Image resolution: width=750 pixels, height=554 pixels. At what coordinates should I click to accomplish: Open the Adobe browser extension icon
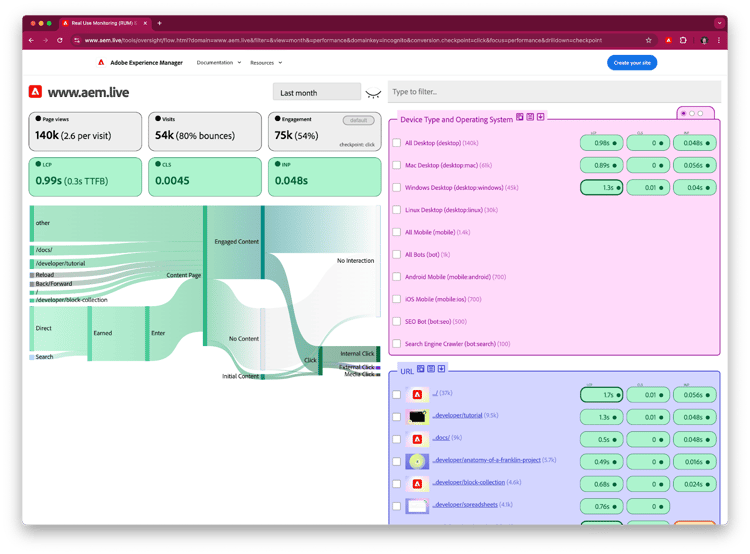point(669,40)
